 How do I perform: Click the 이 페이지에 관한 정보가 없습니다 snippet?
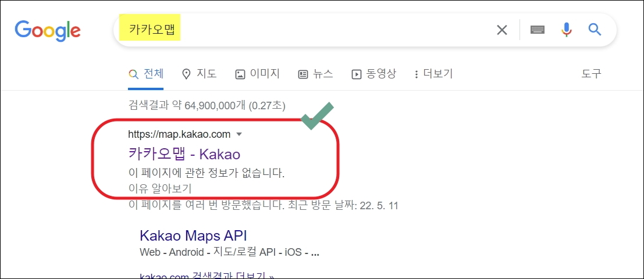(207, 173)
